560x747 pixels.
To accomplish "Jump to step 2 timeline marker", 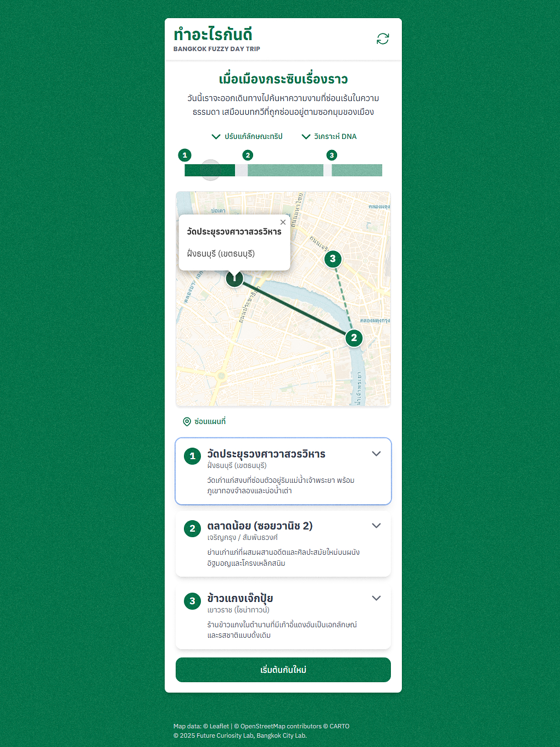I will coord(248,155).
